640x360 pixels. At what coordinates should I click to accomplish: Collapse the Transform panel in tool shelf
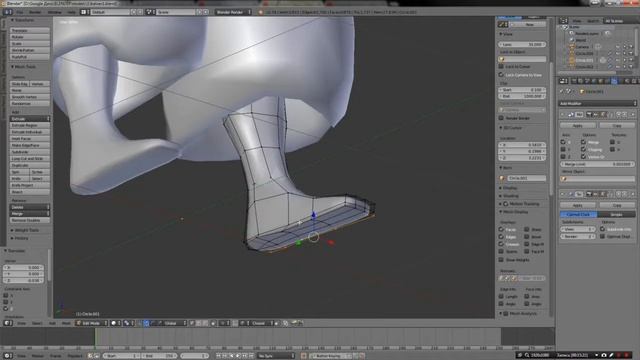(13, 20)
